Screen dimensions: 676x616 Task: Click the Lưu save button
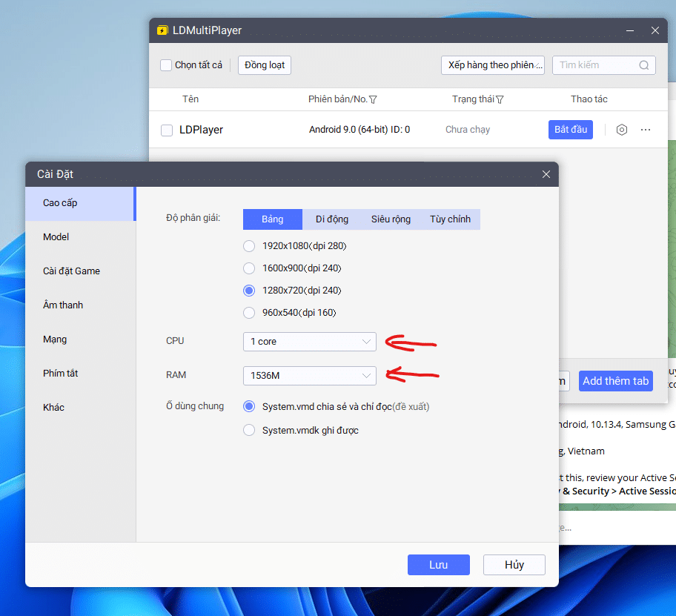pyautogui.click(x=439, y=565)
